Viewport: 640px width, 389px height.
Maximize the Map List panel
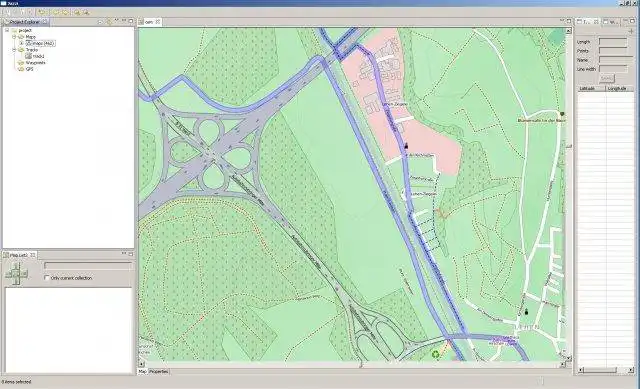[131, 253]
